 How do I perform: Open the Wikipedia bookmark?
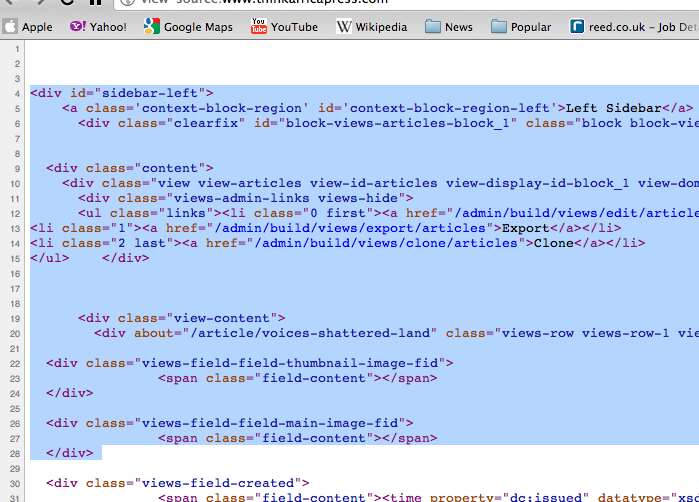[x=372, y=27]
